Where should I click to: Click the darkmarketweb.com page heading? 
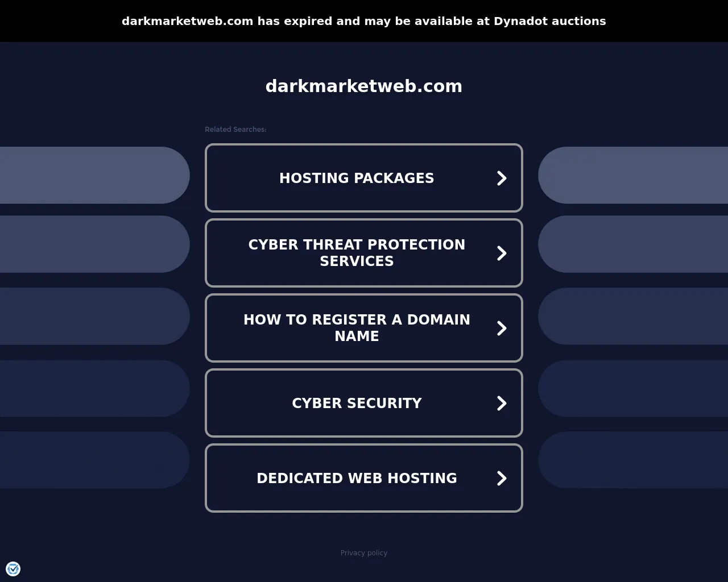click(x=364, y=86)
